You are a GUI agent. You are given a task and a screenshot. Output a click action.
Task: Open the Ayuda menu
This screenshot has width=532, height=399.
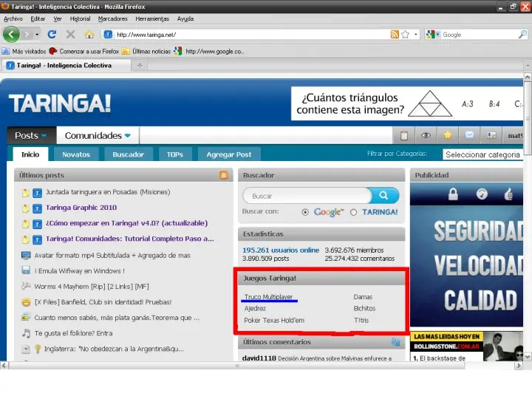pyautogui.click(x=185, y=18)
